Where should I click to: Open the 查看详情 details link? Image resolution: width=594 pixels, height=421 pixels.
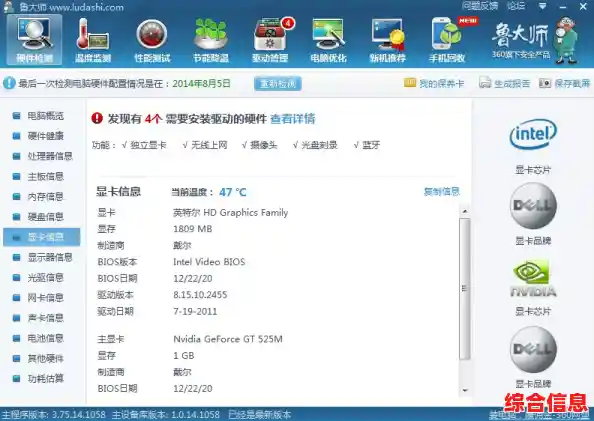292,119
